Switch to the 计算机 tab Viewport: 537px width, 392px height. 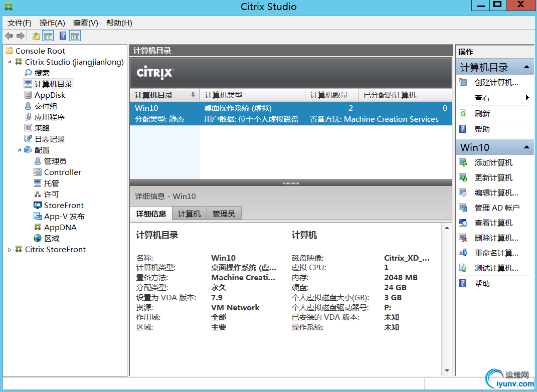(190, 214)
